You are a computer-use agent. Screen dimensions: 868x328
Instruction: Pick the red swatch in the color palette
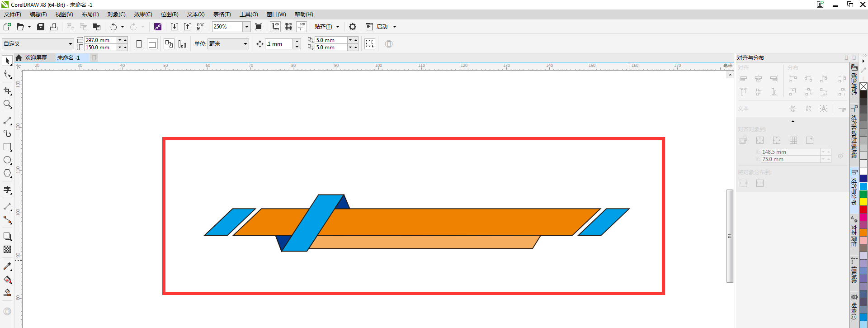click(x=863, y=209)
